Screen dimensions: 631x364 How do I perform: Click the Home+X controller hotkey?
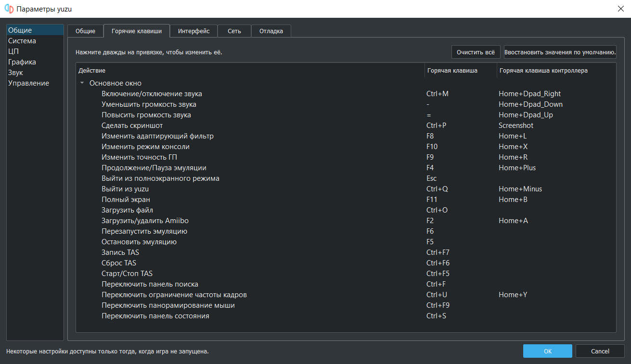tap(513, 147)
